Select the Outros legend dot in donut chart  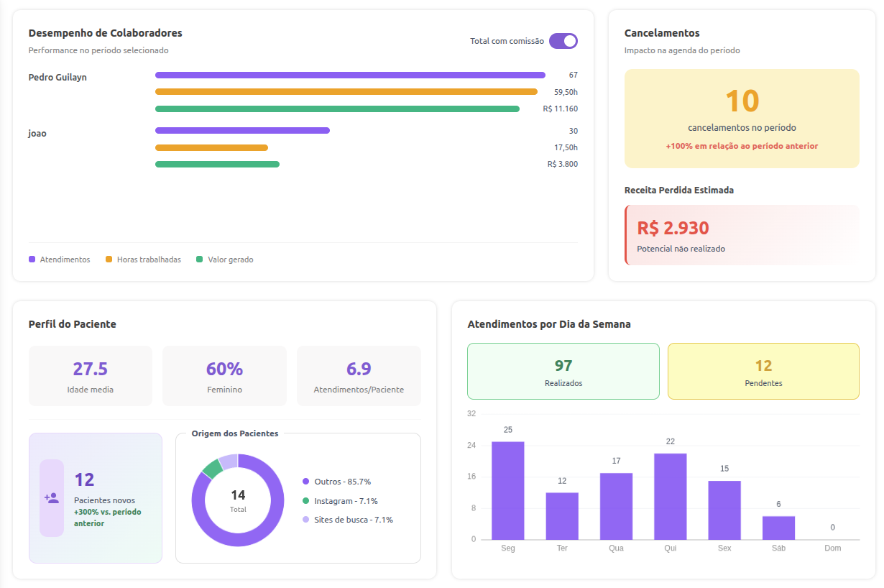click(x=306, y=482)
